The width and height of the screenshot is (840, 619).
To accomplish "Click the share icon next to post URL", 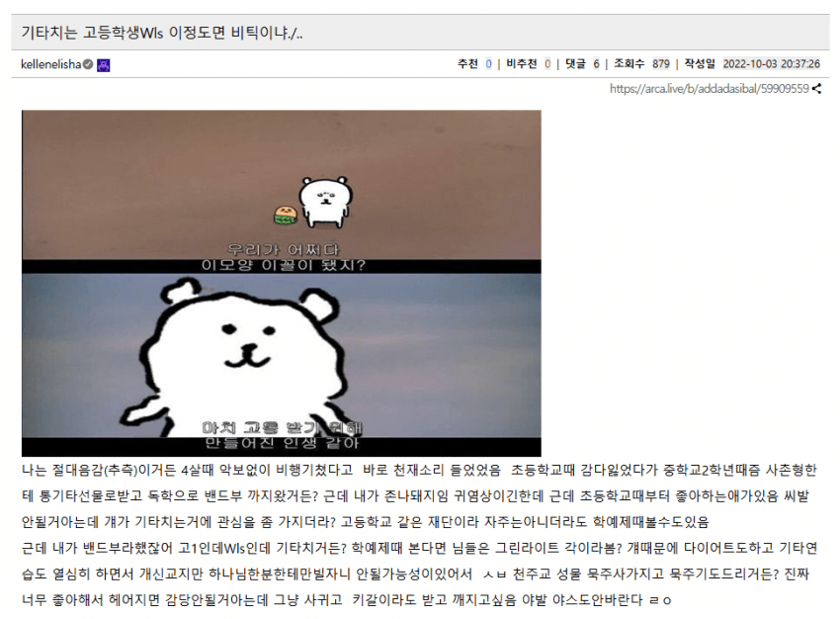I will (x=816, y=89).
